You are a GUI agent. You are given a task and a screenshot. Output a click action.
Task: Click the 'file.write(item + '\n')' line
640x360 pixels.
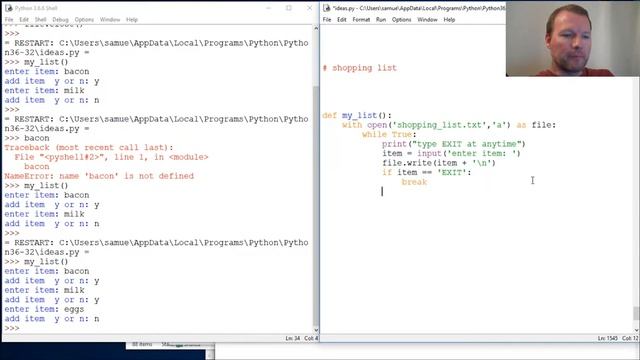pyautogui.click(x=439, y=163)
